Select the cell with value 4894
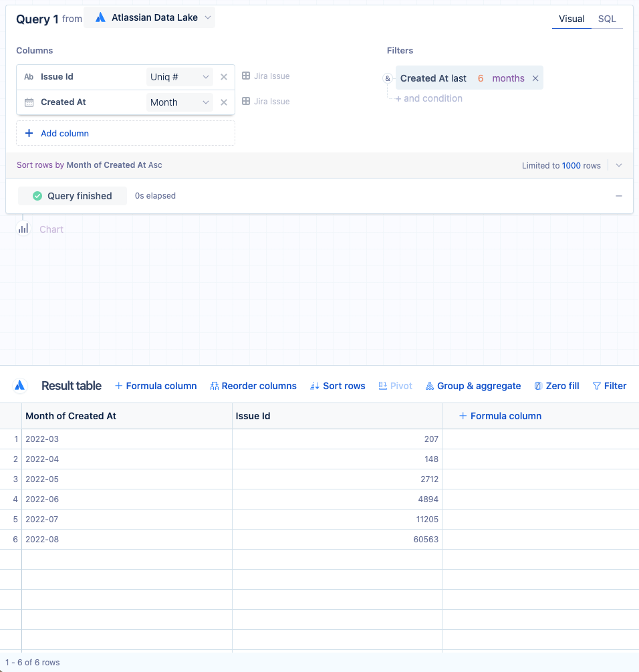The image size is (639, 672). pos(337,499)
